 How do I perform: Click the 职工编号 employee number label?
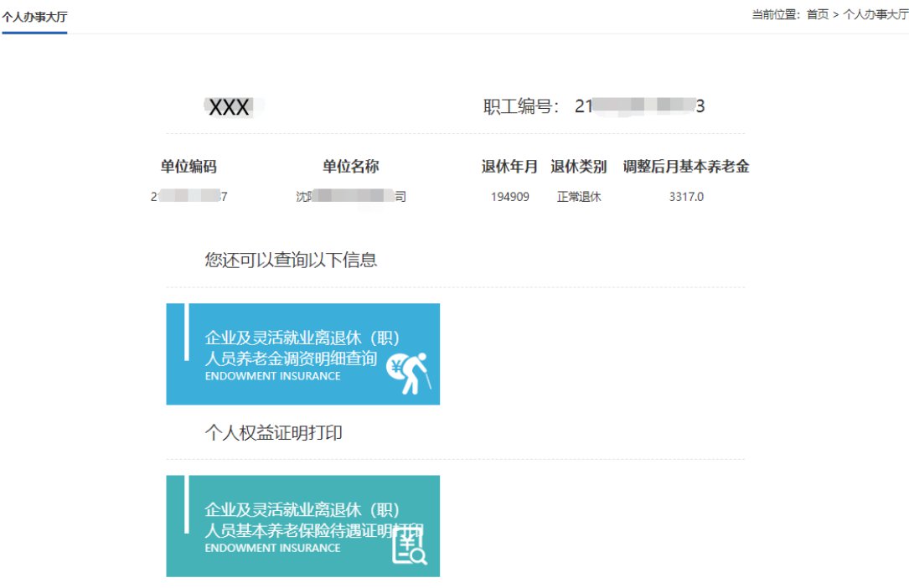tap(520, 106)
